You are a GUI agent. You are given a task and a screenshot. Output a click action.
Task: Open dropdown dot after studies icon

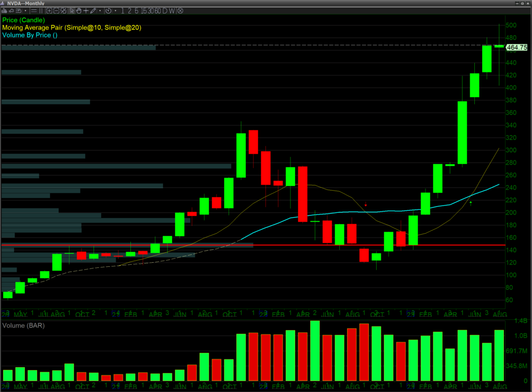(25, 11)
